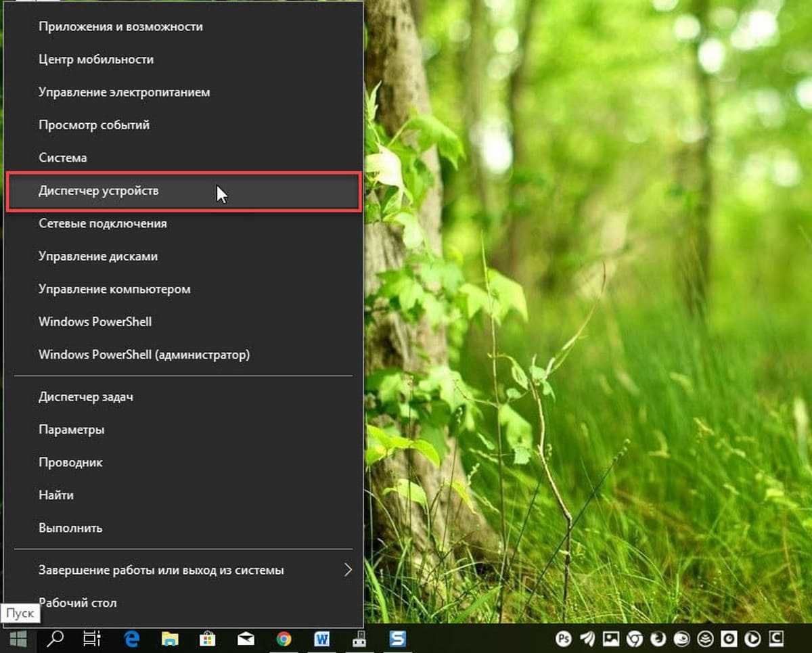Screen dimensions: 812x653
Task: Open File Explorer folder icon in taskbar
Action: (x=170, y=638)
